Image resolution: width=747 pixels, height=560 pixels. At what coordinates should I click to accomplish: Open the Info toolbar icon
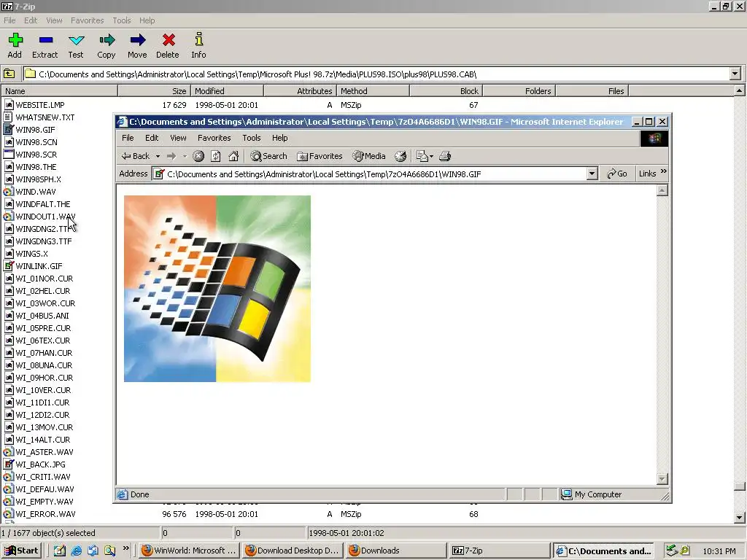198,46
